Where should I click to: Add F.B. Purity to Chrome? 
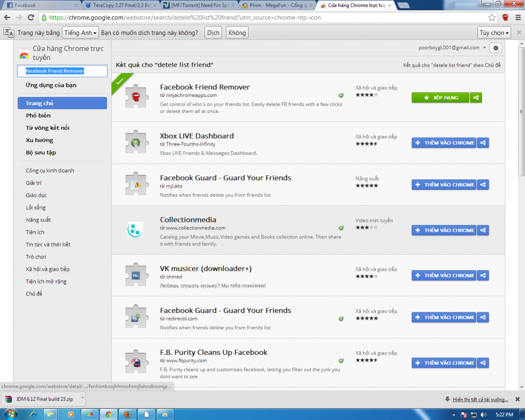click(444, 363)
